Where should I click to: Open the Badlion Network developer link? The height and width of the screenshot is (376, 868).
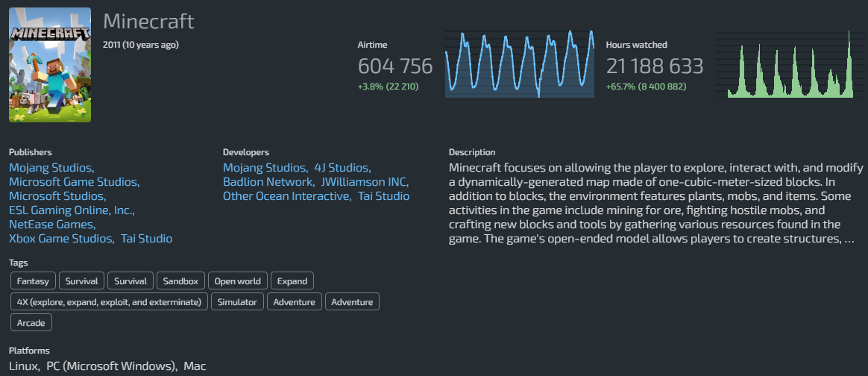[268, 181]
